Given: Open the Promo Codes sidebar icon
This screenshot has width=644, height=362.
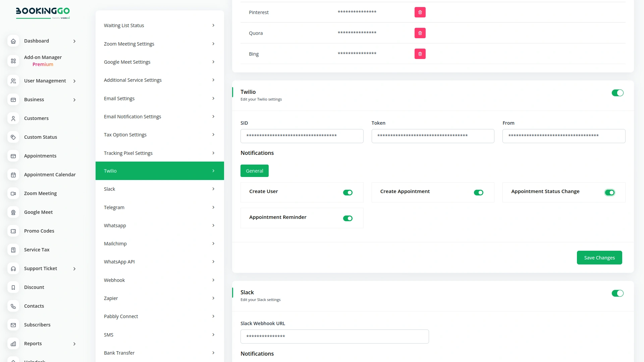Looking at the screenshot, I should pyautogui.click(x=13, y=231).
